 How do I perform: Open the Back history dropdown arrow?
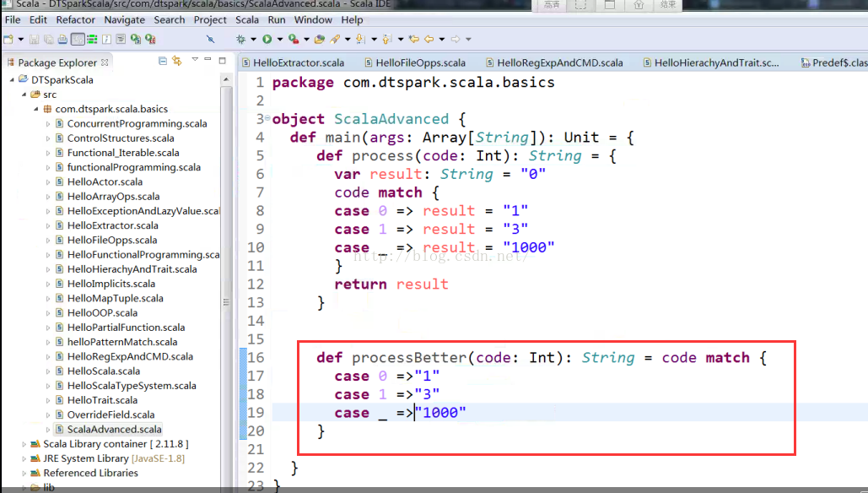[x=441, y=40]
